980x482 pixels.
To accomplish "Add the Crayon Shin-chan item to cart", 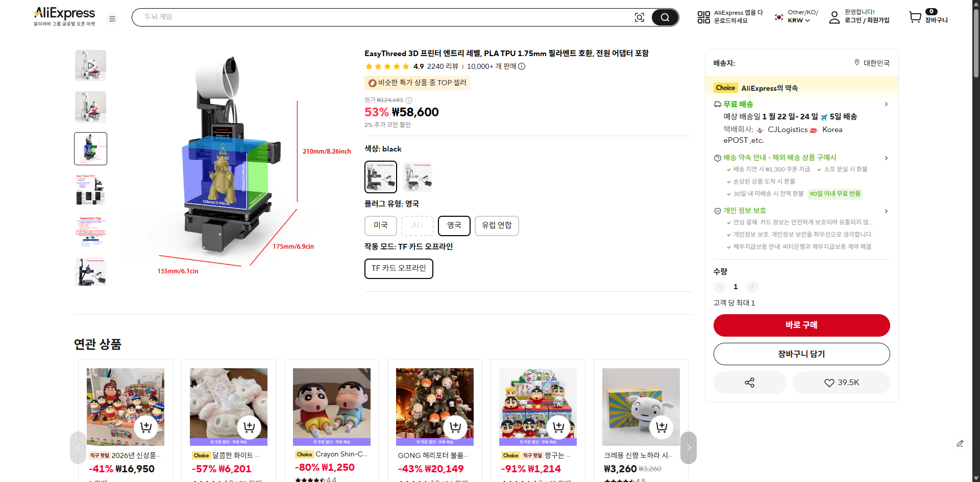I will point(352,427).
